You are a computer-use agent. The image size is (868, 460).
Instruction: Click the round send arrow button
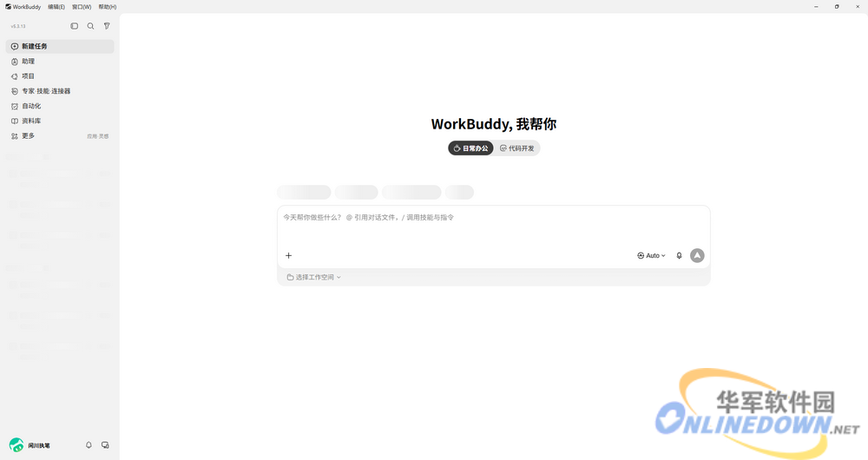pos(697,256)
